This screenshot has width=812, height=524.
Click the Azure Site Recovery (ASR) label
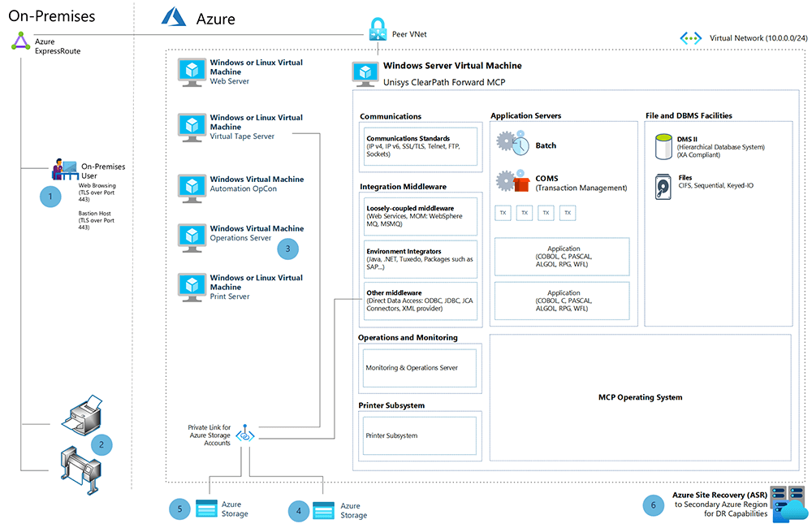coord(719,495)
